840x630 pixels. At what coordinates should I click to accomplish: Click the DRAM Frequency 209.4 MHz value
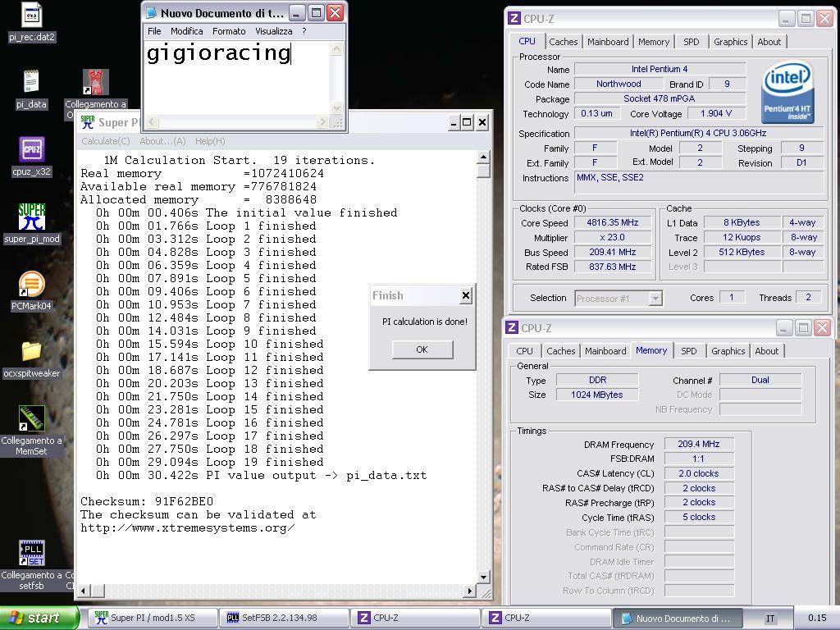tap(699, 444)
